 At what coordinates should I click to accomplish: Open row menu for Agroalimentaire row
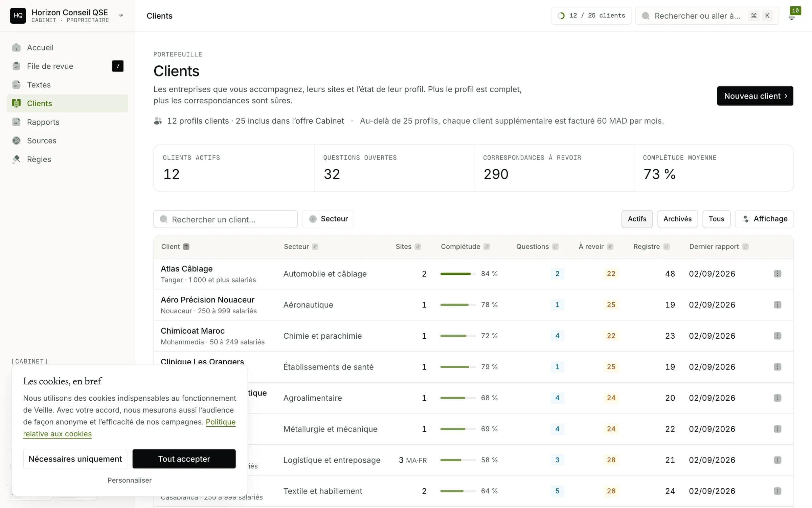(x=777, y=398)
